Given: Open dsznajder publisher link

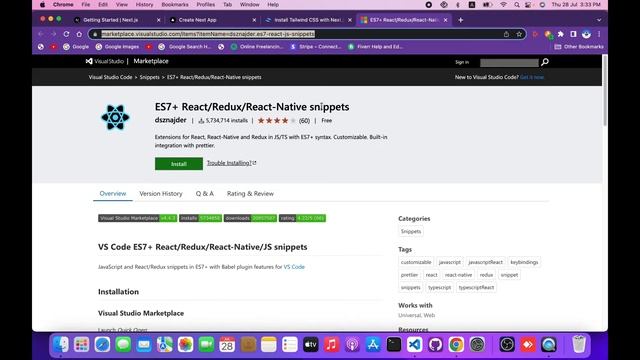Looking at the screenshot, I should pyautogui.click(x=170, y=120).
